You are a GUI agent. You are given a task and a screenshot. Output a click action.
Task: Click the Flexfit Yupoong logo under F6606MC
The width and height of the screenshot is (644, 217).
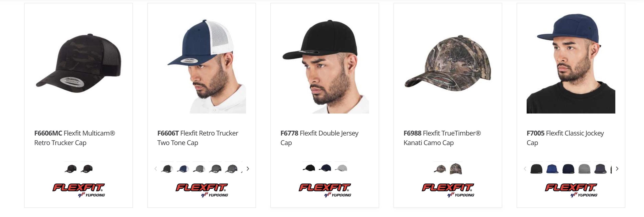pos(78,190)
